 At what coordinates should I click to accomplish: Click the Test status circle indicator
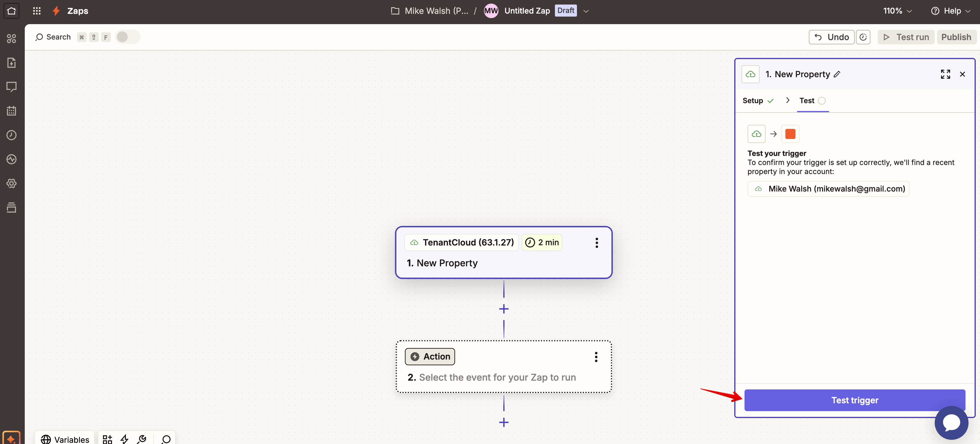point(822,101)
